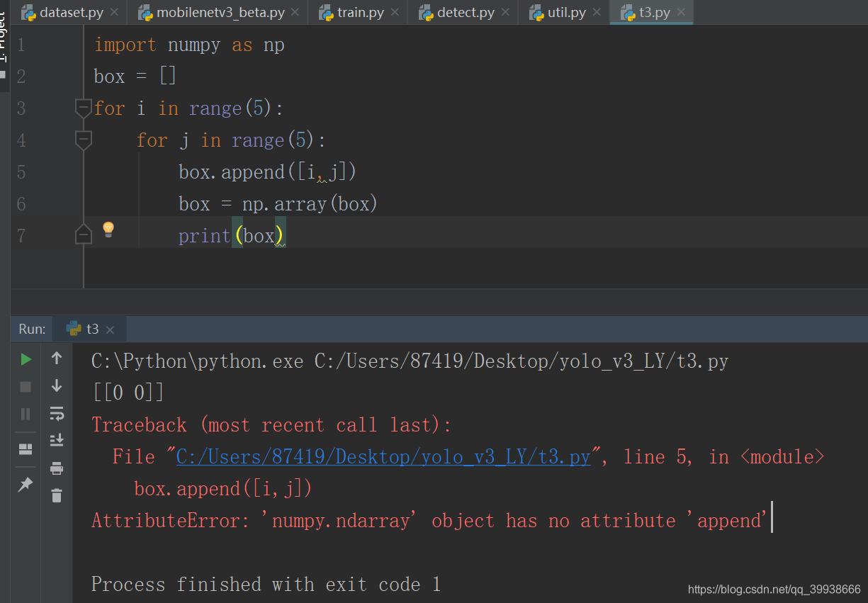Collapse the outer for-i loop fold marker

(x=84, y=108)
